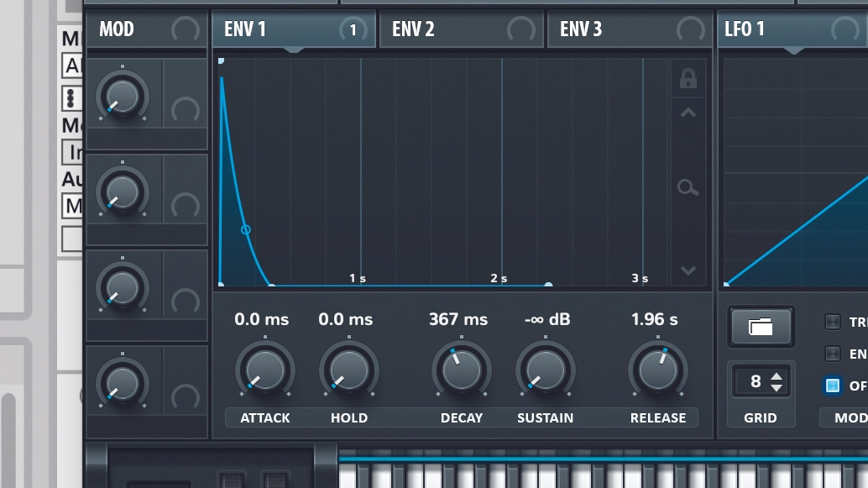Click the sustain value -∞ dB
Viewport: 868px width, 488px height.
547,320
